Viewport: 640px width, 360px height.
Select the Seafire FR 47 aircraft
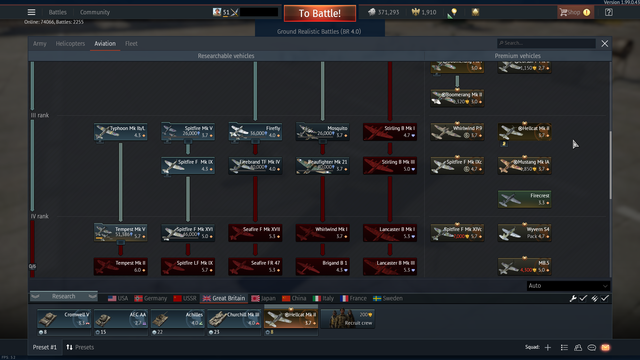(x=255, y=267)
